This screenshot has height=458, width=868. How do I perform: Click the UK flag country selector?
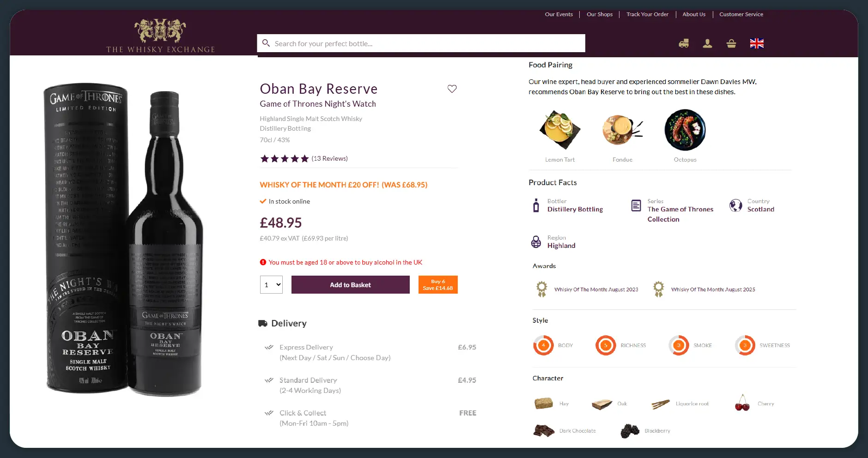click(757, 43)
